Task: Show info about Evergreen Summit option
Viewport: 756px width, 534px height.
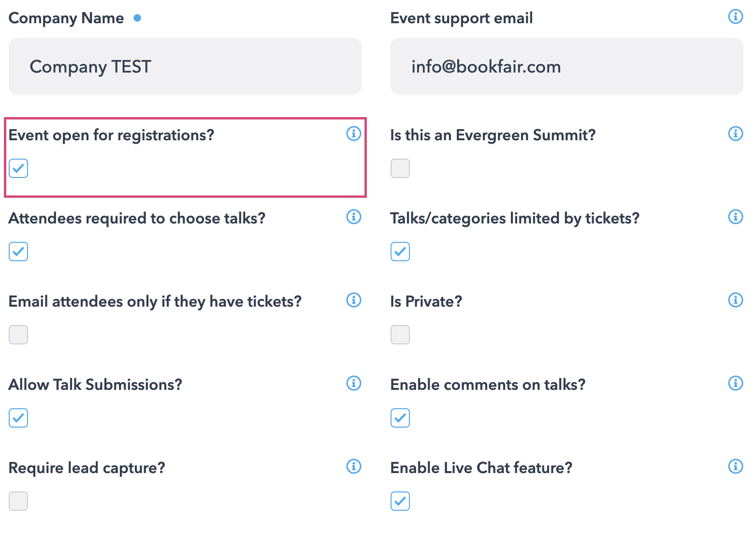Action: click(735, 133)
